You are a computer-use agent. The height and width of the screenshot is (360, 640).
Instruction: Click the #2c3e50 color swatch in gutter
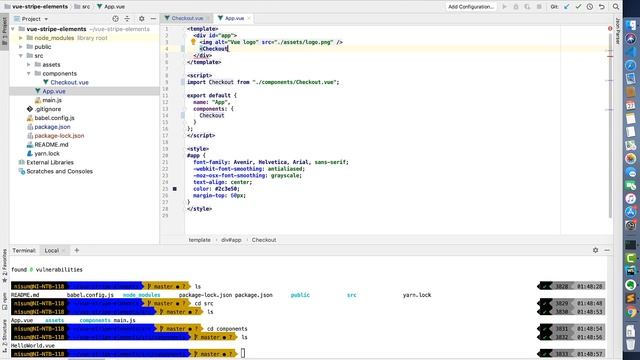point(175,189)
